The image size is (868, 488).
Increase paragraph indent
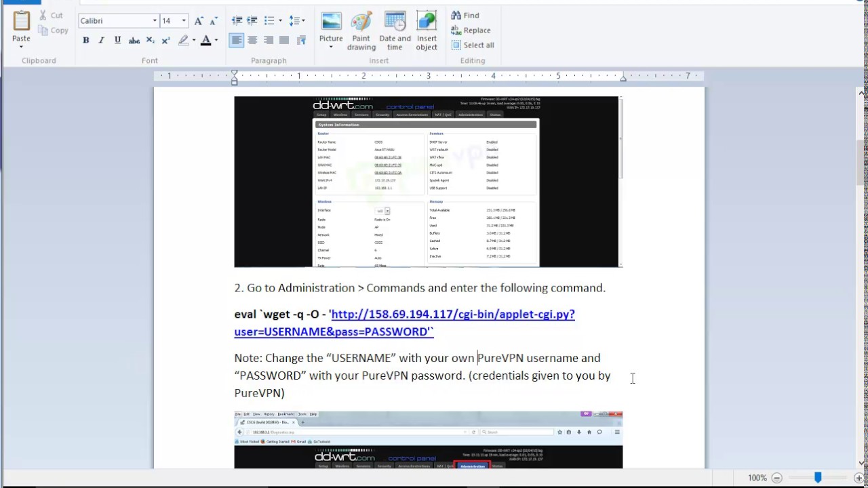pyautogui.click(x=252, y=21)
